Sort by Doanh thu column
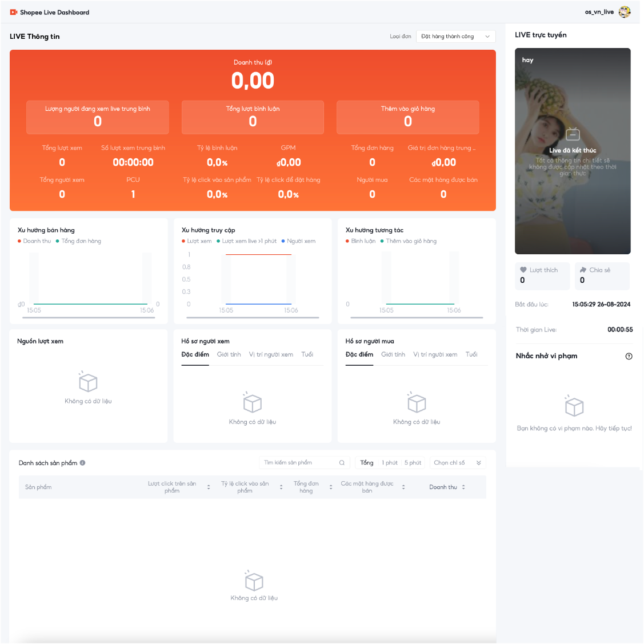The image size is (644, 644). (x=463, y=487)
